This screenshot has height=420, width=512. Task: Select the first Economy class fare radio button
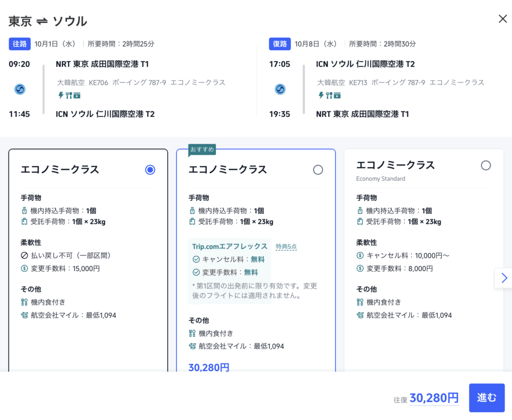pos(150,170)
